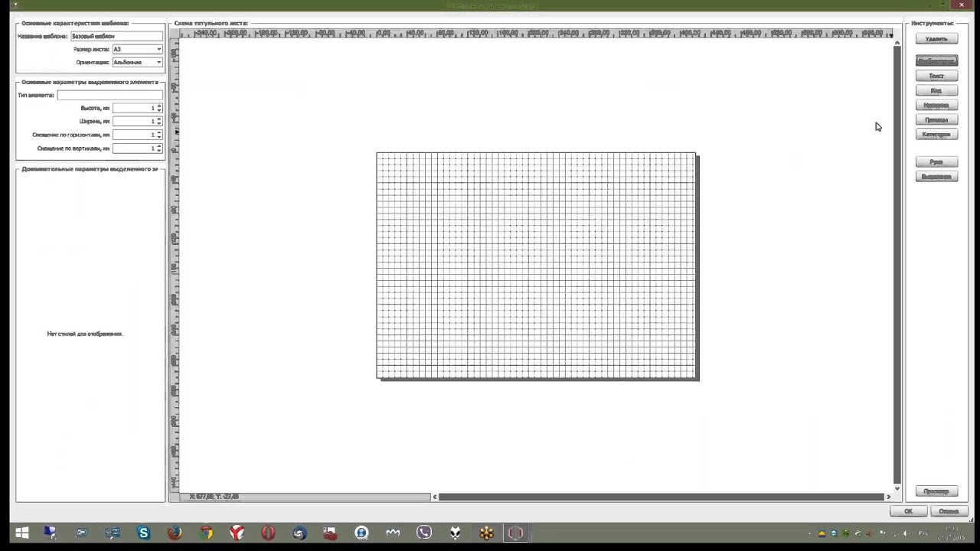Activate the Выделение selection tool
Screen dimensions: 980x551
tap(936, 177)
